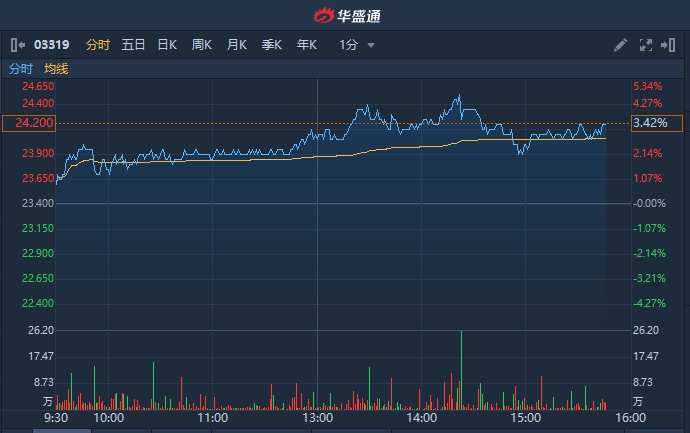Toggle the 分时 price line legend
Viewport: 690px width, 433px height.
(x=21, y=68)
